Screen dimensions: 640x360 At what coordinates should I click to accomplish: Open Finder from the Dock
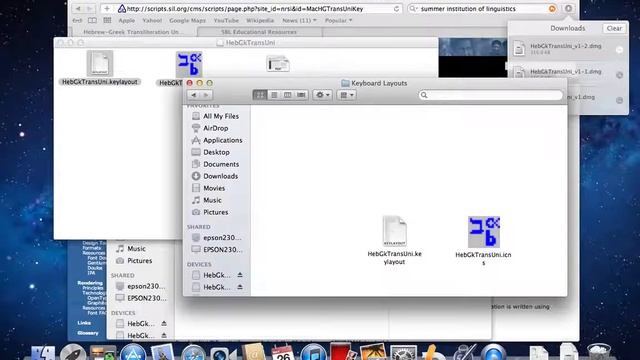[42, 353]
